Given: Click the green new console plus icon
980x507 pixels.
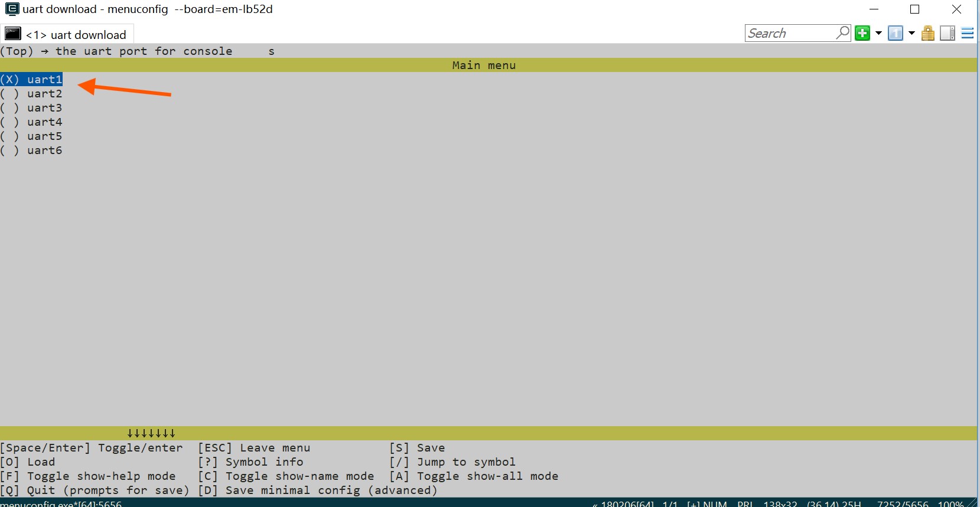Looking at the screenshot, I should tap(862, 33).
